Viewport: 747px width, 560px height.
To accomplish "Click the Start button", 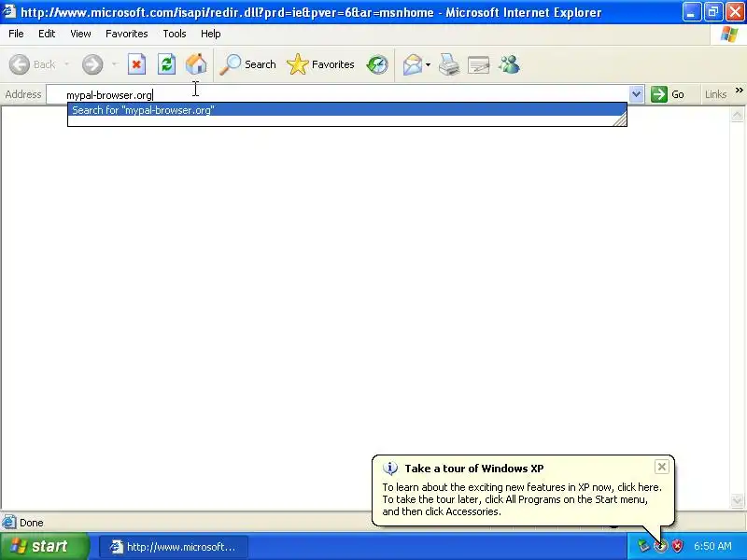I will tap(44, 546).
